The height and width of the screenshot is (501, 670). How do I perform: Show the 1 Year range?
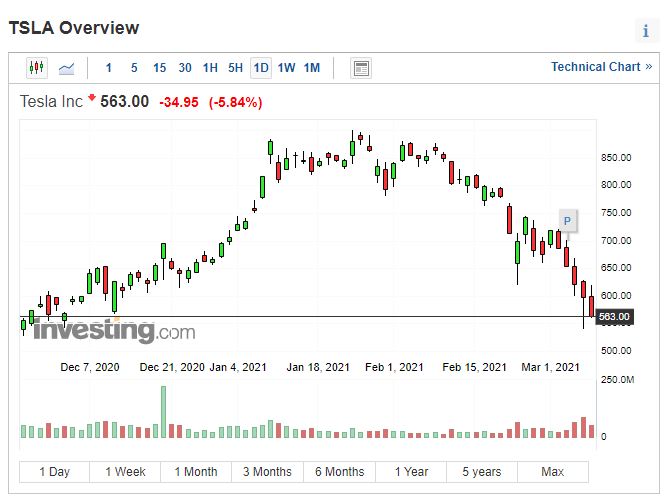pyautogui.click(x=411, y=472)
